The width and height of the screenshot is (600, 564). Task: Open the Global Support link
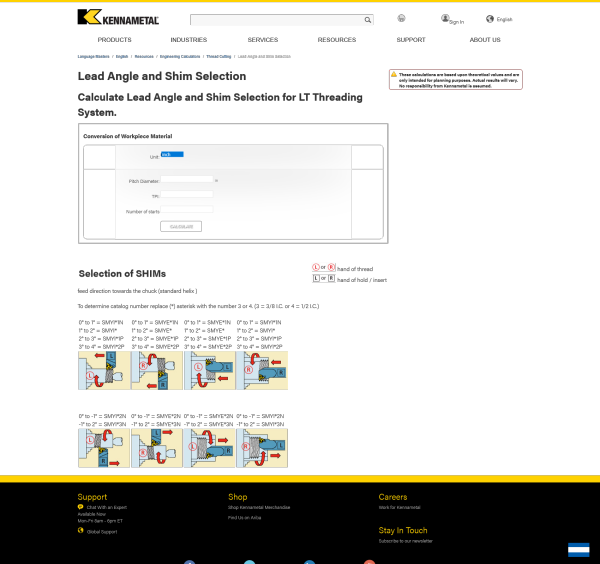coord(102,532)
